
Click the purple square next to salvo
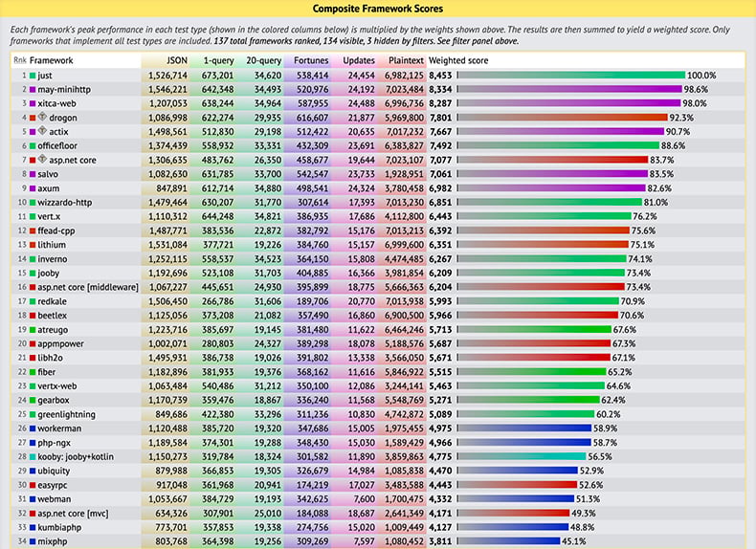[33, 174]
